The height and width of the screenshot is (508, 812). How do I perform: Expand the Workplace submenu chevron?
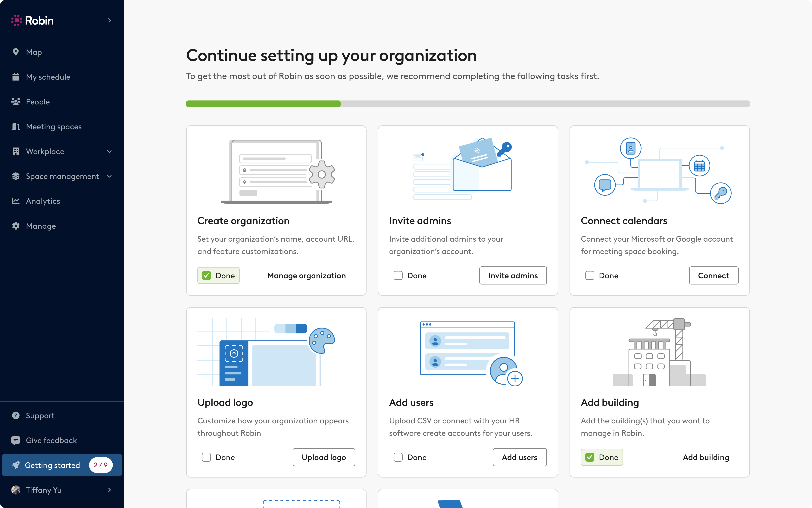pos(109,151)
